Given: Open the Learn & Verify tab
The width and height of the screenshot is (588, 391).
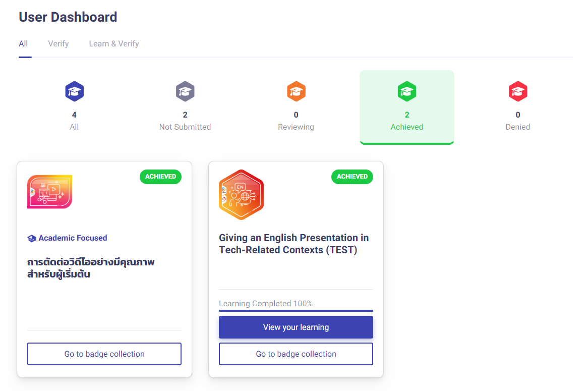Looking at the screenshot, I should click(113, 43).
